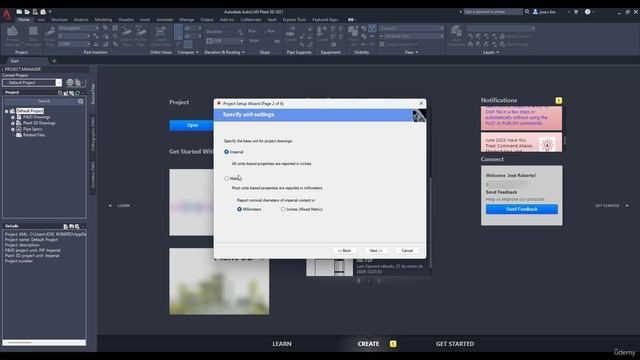Open the Current Project dropdown
Screen dimensions: 640x360
click(x=58, y=82)
